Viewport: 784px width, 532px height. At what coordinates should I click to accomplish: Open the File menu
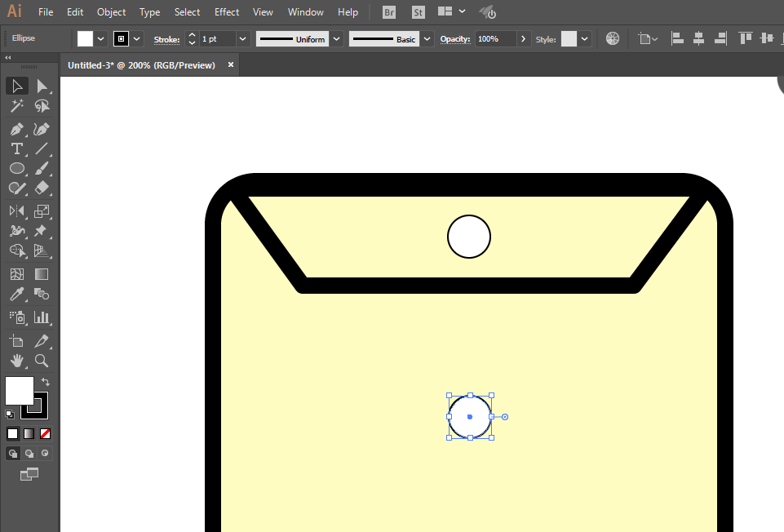[x=46, y=12]
